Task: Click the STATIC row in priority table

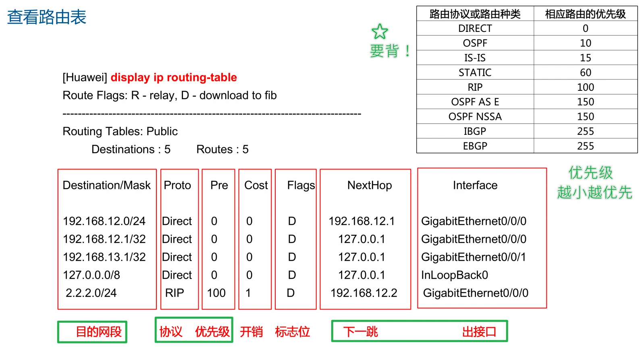Action: (475, 73)
